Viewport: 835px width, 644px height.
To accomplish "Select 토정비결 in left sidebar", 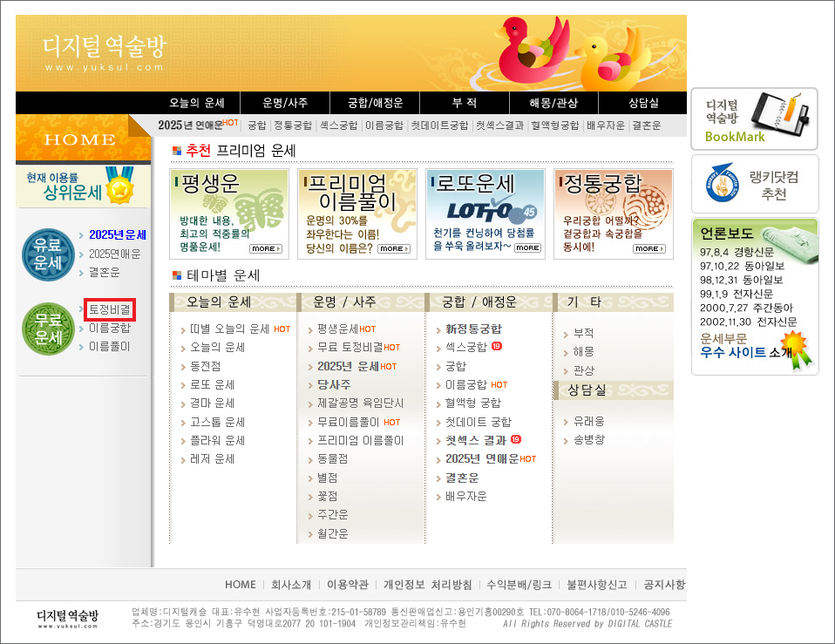I will tap(109, 309).
